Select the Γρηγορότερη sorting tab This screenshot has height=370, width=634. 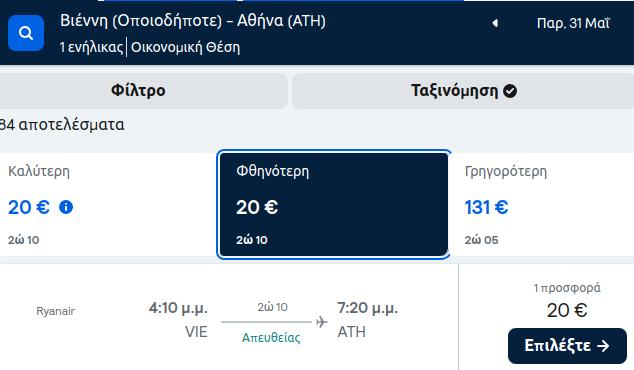[x=542, y=205]
